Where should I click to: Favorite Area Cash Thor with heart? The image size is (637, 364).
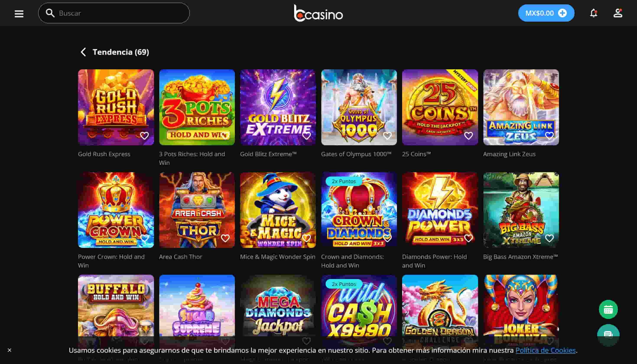[225, 238]
